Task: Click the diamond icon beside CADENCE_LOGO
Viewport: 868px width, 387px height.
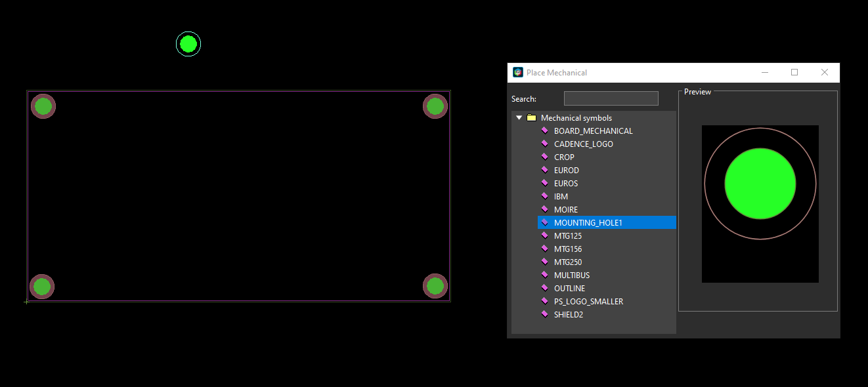Action: [545, 144]
